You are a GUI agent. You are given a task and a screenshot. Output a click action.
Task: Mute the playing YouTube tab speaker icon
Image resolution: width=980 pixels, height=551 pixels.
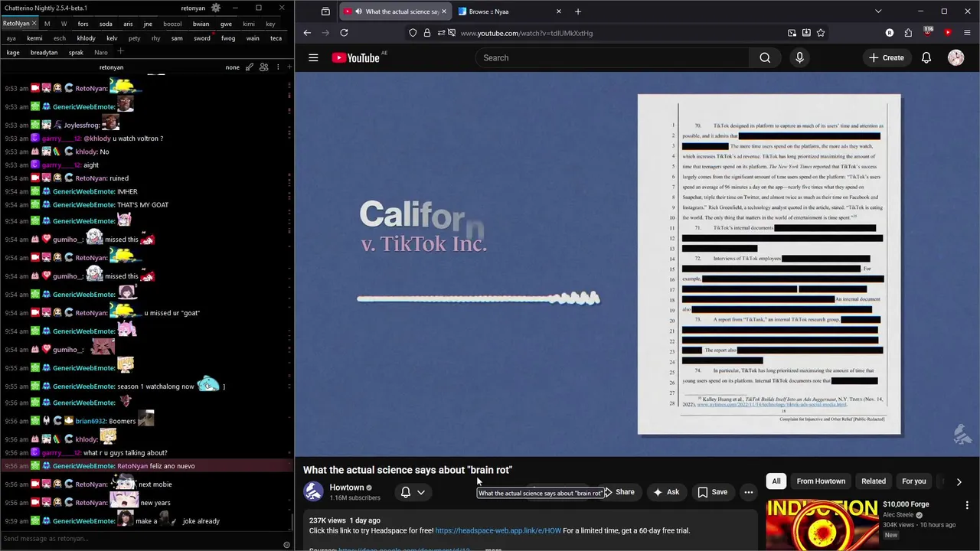point(359,11)
